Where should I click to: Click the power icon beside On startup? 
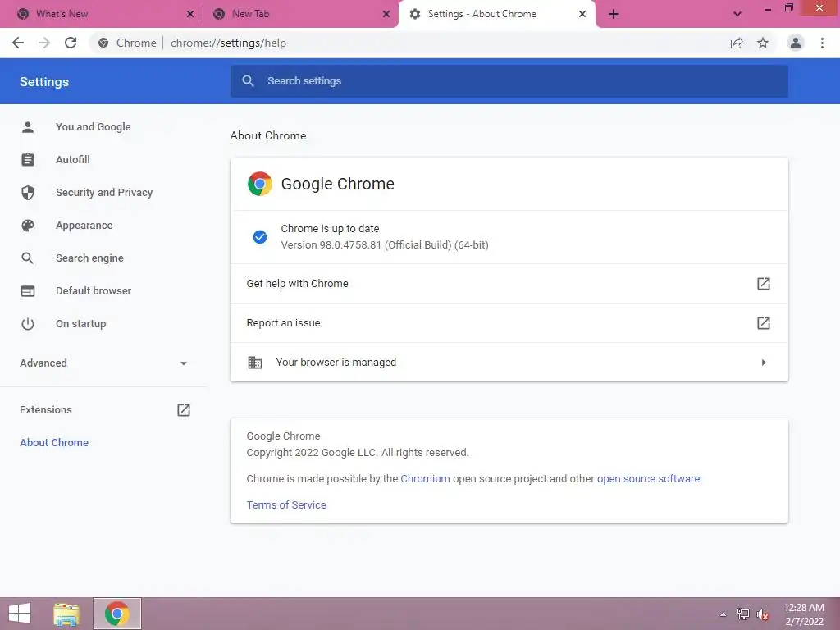[28, 323]
